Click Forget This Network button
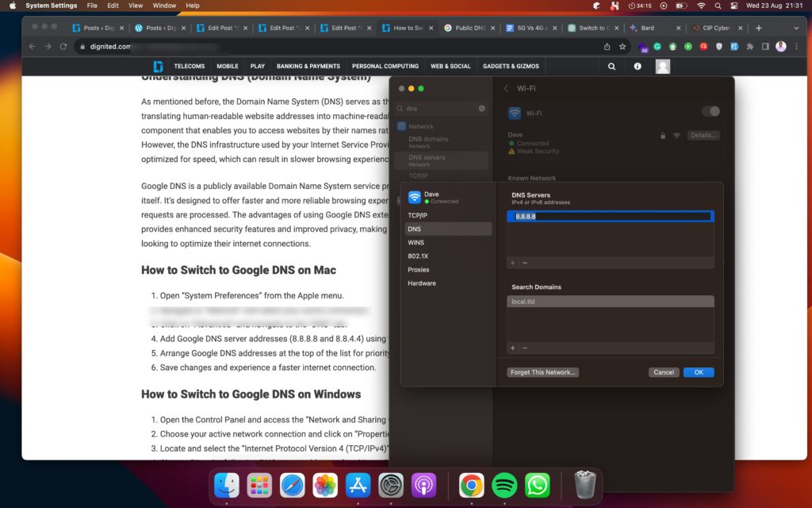 (542, 372)
